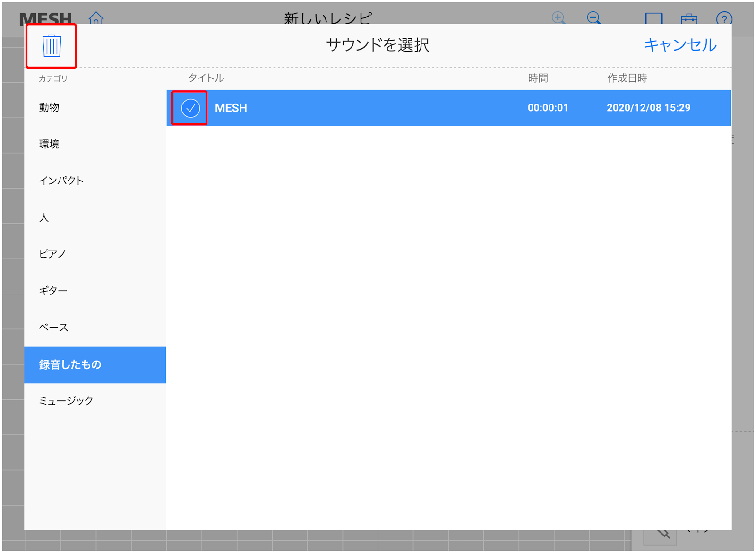
Task: Select the 動物 category
Action: 94,107
